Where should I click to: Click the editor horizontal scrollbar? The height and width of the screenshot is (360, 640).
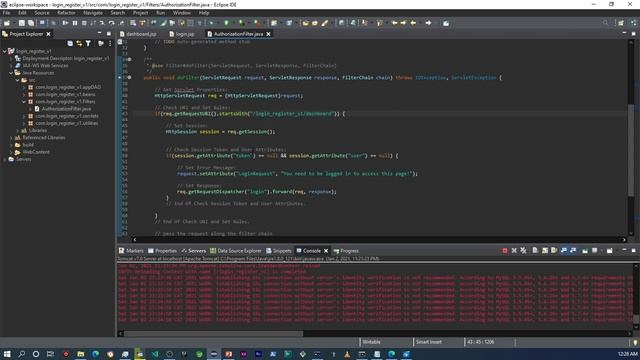[x=380, y=240]
